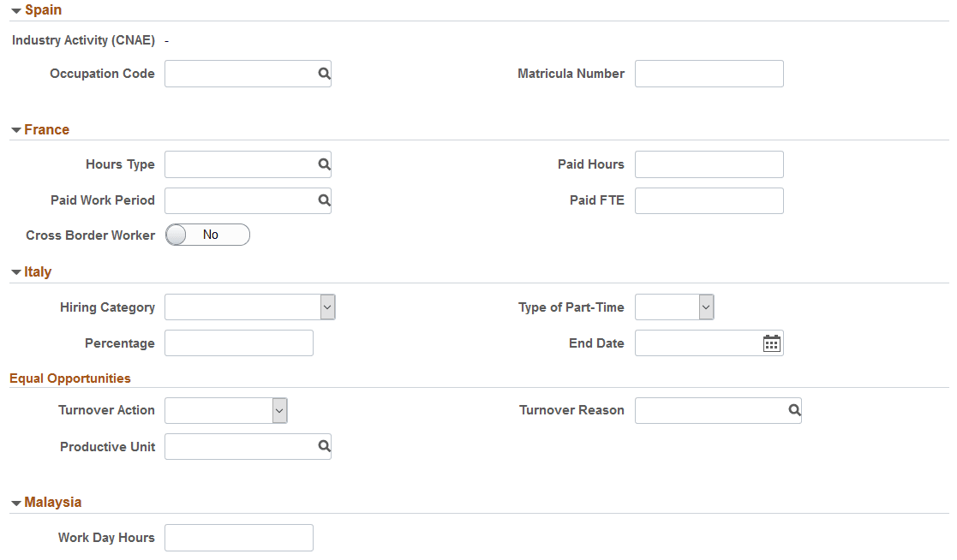This screenshot has width=957, height=560.
Task: Click the Occupation Code lookup magnifier
Action: coord(324,74)
